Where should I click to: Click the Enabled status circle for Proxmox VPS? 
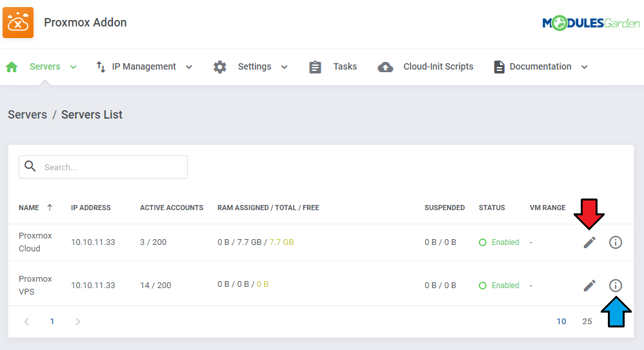[483, 286]
